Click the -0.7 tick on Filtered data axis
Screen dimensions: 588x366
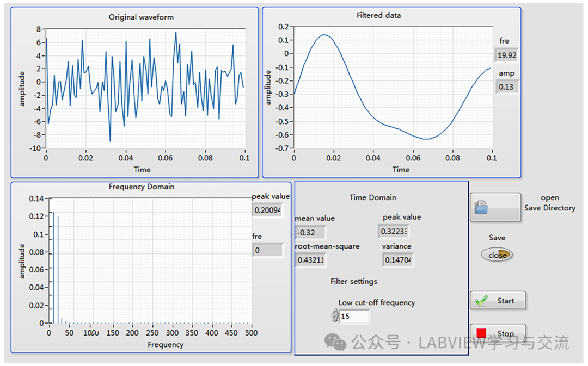point(282,148)
